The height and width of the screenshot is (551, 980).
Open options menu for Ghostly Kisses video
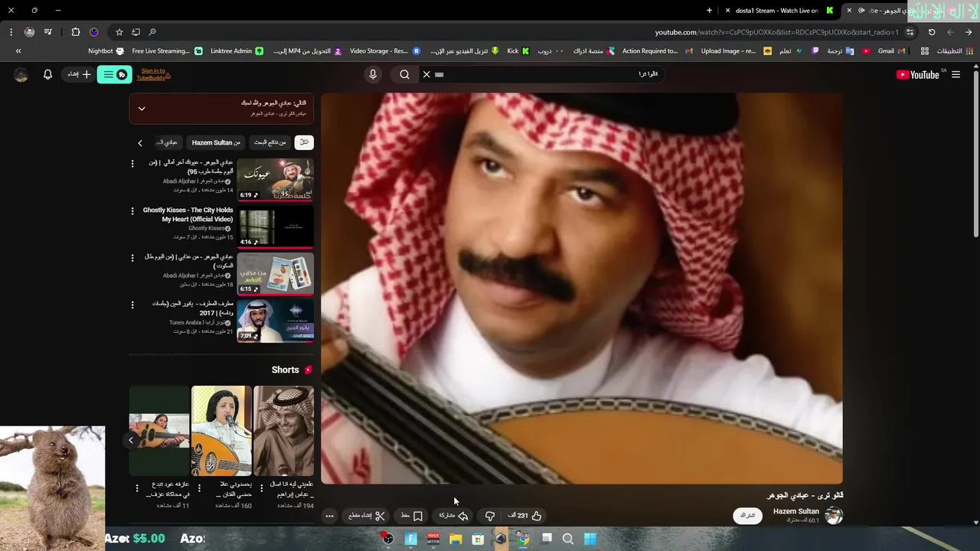pyautogui.click(x=132, y=210)
